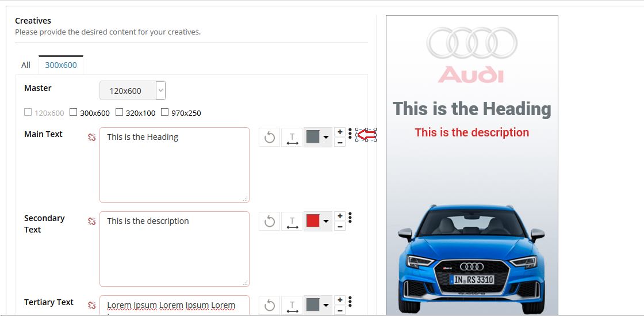Viewport: 644px width, 316px height.
Task: Reset the Main Text formatting
Action: click(270, 137)
